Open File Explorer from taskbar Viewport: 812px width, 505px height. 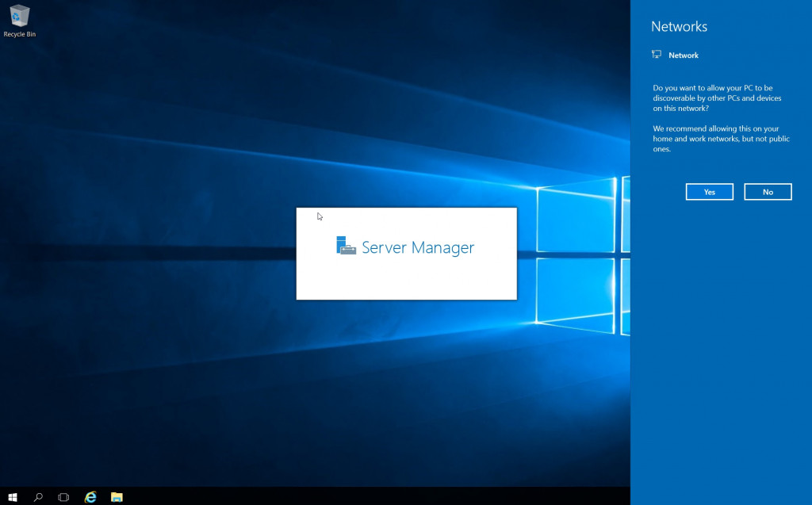click(117, 497)
